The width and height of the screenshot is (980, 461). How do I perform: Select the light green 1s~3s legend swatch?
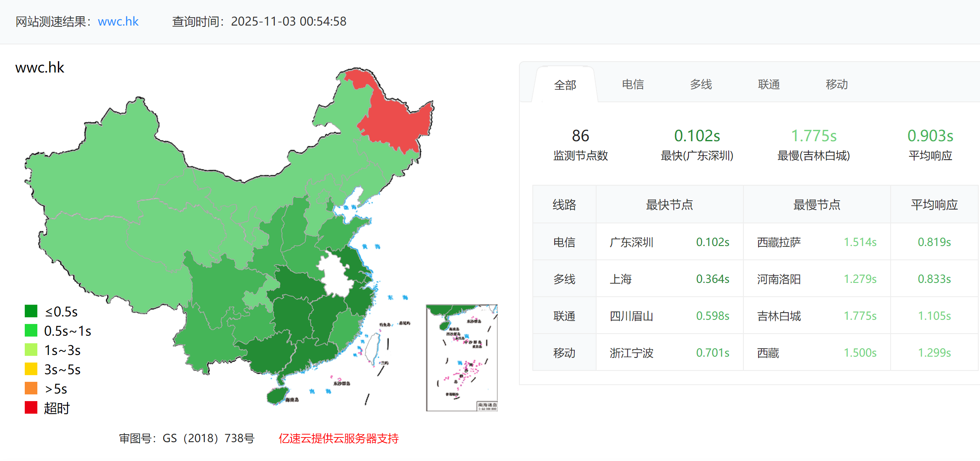pyautogui.click(x=31, y=350)
